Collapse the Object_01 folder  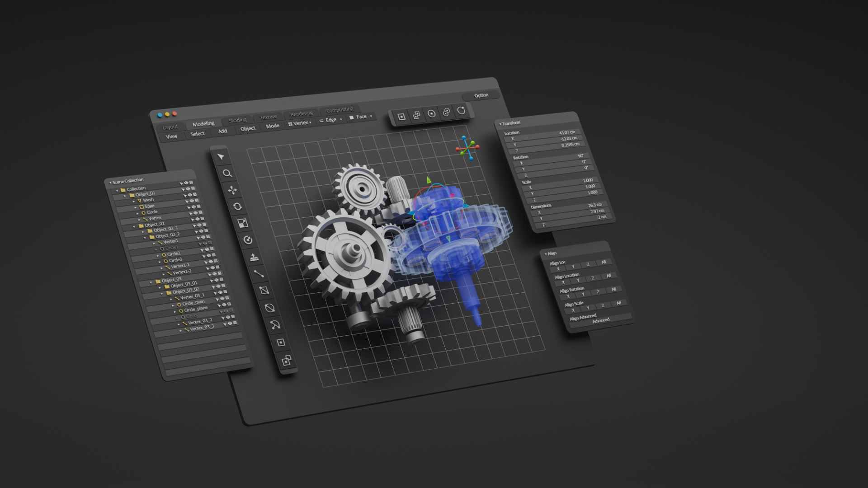pos(125,196)
